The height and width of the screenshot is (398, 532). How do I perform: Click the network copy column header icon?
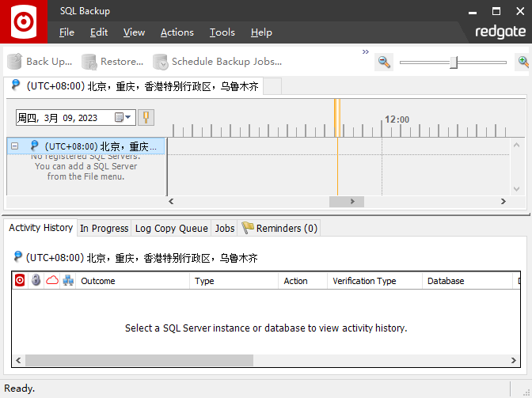pyautogui.click(x=68, y=280)
